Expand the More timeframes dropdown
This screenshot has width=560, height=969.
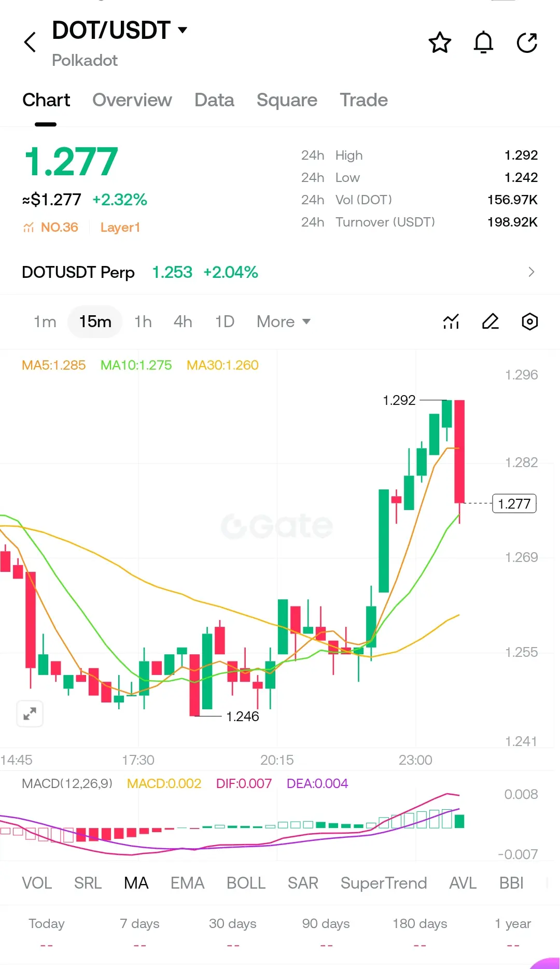284,321
